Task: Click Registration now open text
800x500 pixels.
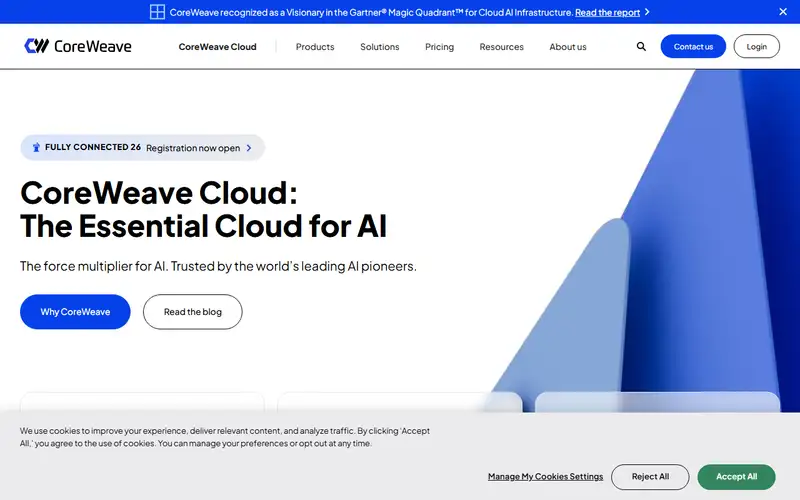Action: pyautogui.click(x=193, y=148)
